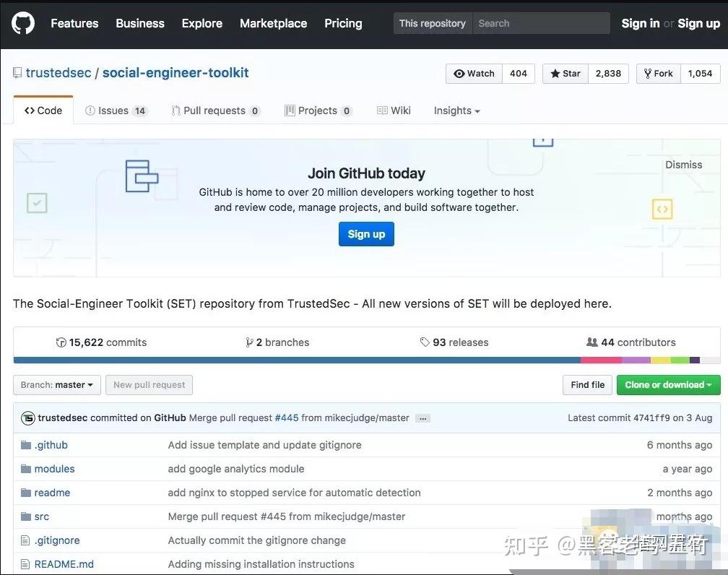Open commit 'Adding missing installation instructions'
The image size is (728, 575).
click(261, 564)
